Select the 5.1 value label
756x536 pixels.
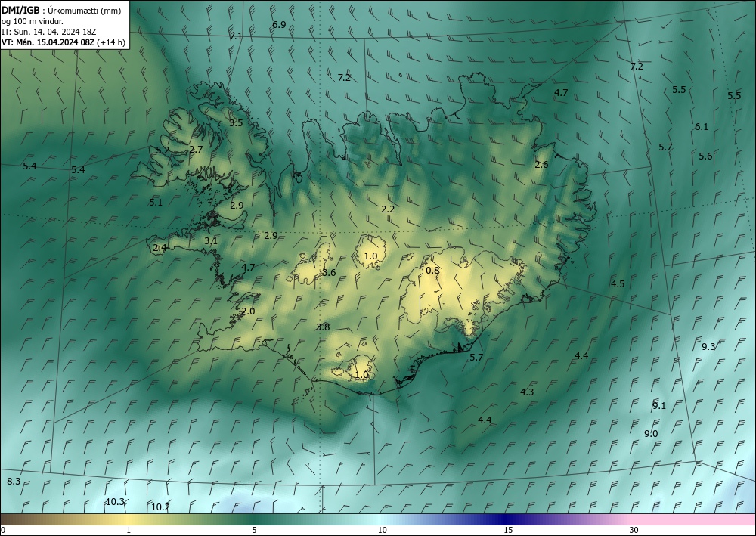[x=156, y=203]
